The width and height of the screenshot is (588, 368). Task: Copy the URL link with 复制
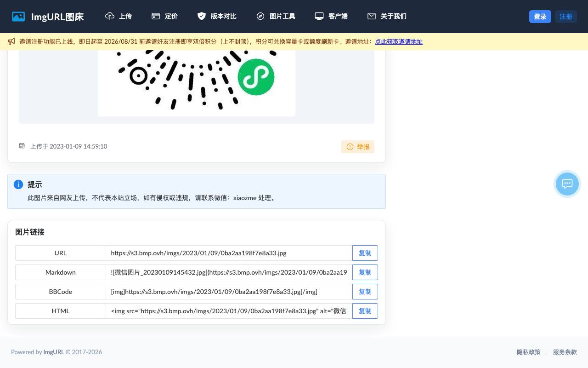click(x=365, y=253)
